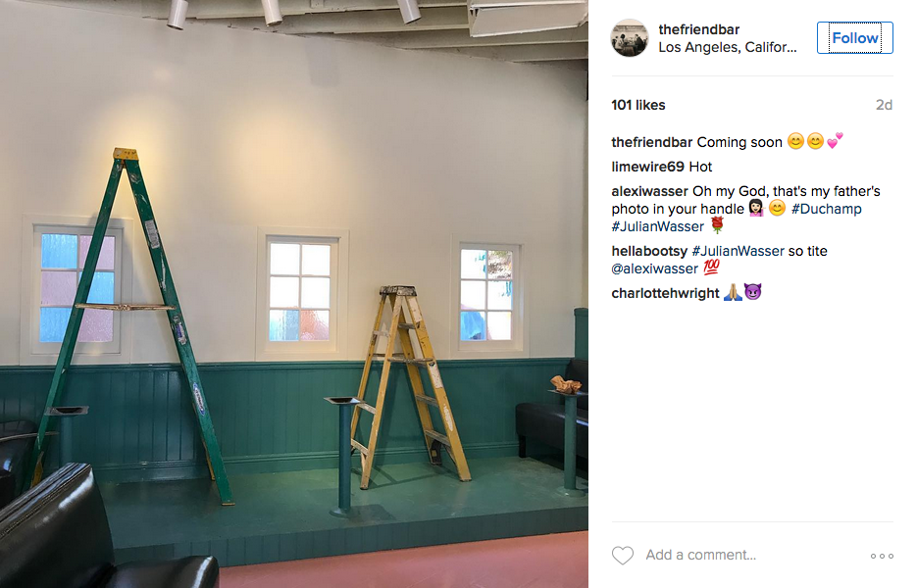The width and height of the screenshot is (917, 588).
Task: Click the rose emoji after #JulianWasser
Action: (717, 225)
